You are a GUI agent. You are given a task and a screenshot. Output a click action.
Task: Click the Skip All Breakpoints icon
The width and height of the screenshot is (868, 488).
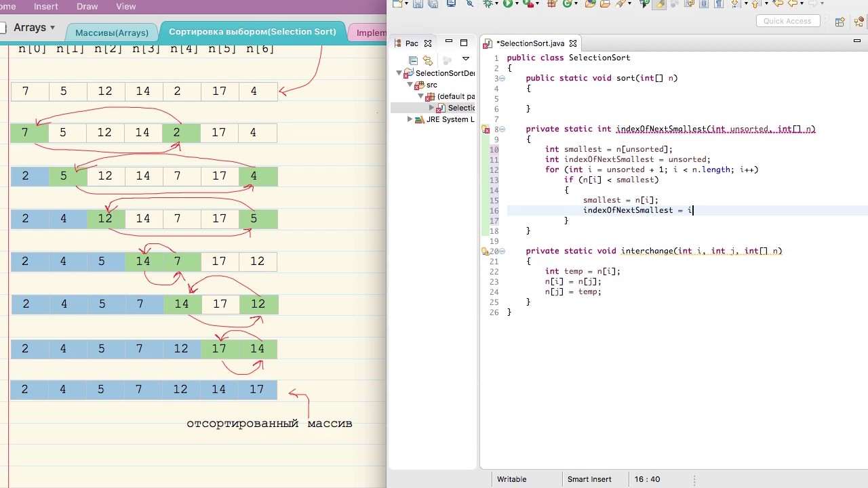470,3
